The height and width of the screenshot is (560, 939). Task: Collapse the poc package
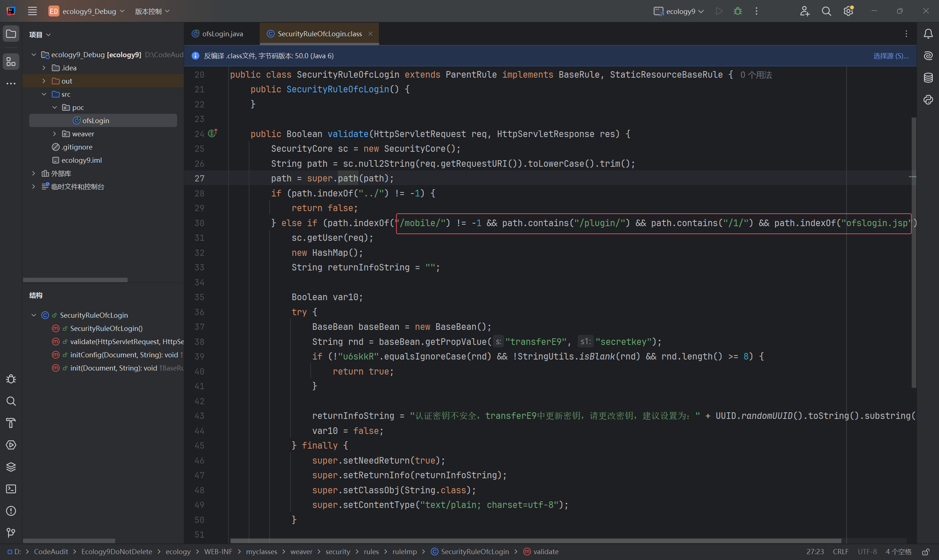[54, 107]
